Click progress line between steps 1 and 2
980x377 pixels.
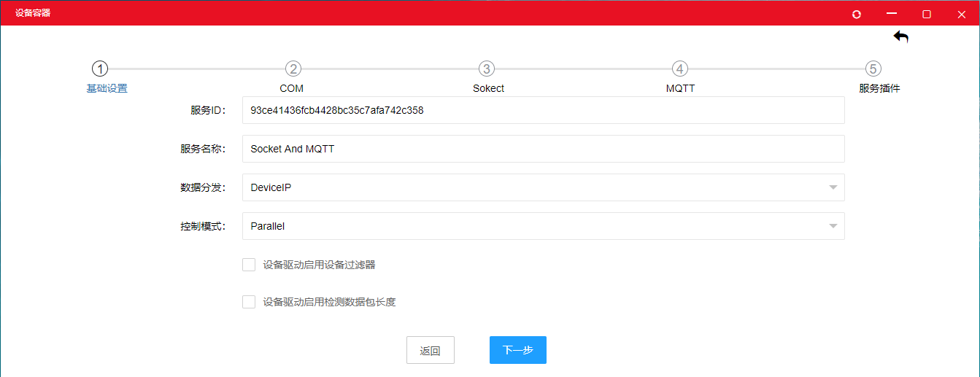[x=196, y=69]
